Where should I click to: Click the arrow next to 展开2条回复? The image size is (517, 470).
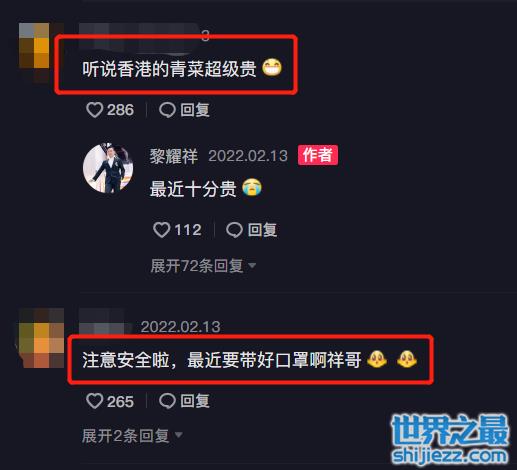(x=179, y=435)
